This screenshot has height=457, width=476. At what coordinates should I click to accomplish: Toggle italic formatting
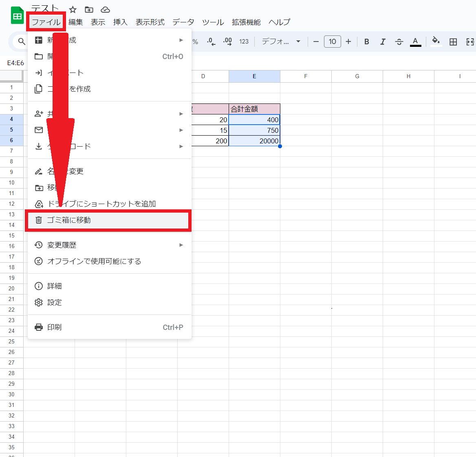(383, 42)
